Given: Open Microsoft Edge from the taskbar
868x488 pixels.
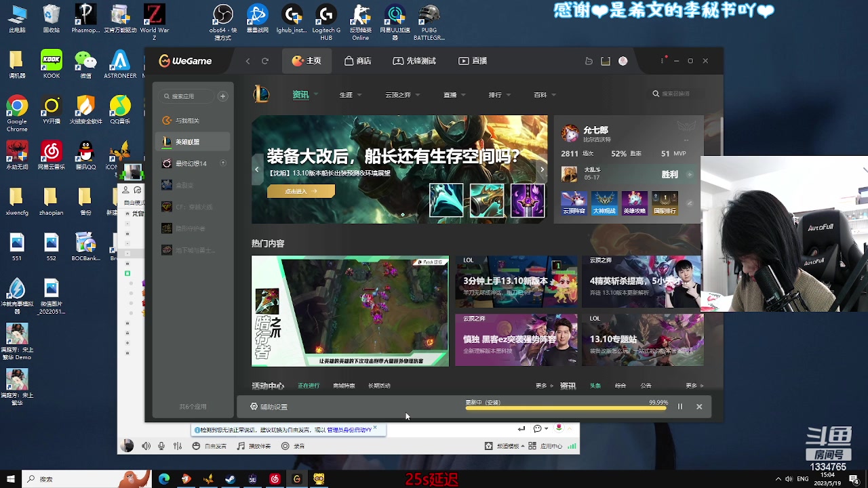Looking at the screenshot, I should [164, 479].
